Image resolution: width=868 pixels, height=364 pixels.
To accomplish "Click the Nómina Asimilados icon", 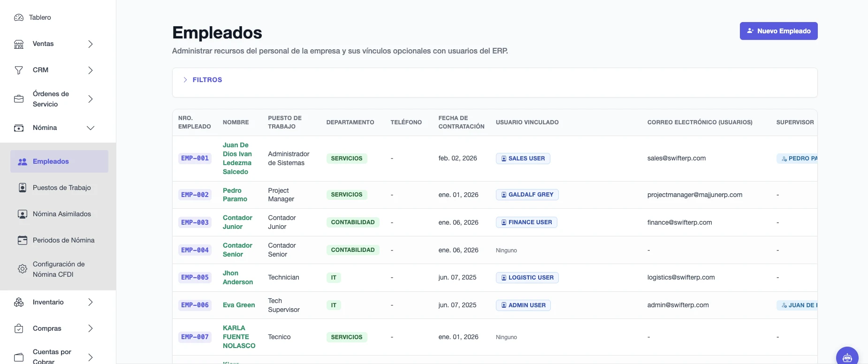I will click(23, 214).
